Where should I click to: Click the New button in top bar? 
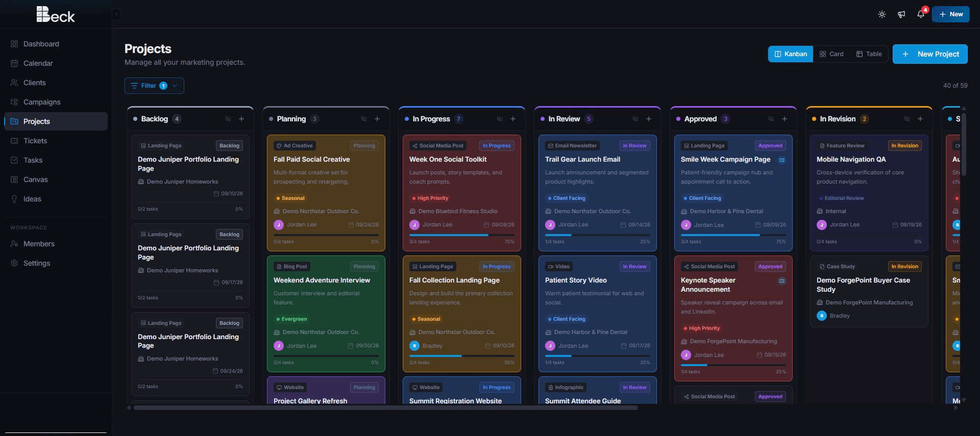pos(950,14)
